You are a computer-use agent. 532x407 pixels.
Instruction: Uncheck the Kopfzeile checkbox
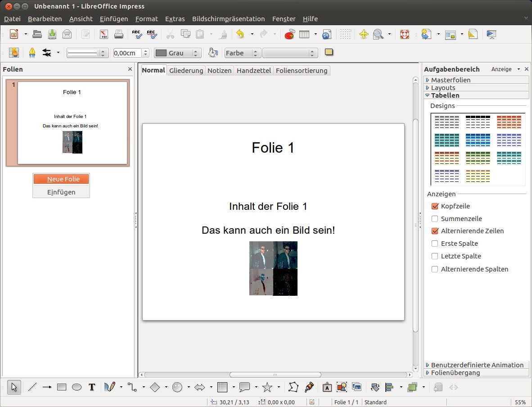click(435, 206)
